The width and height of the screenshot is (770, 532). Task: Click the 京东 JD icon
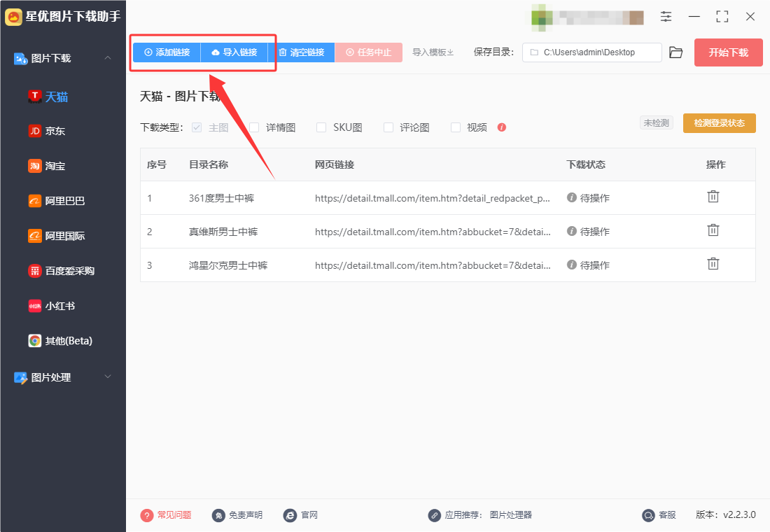[x=34, y=131]
